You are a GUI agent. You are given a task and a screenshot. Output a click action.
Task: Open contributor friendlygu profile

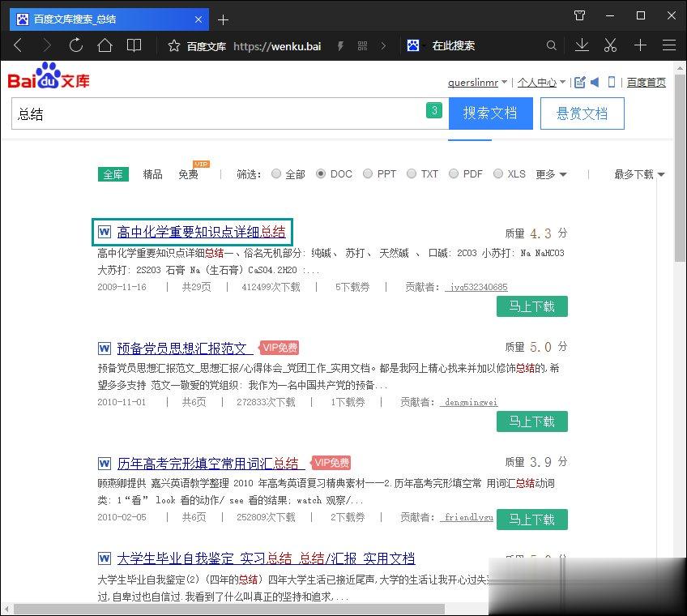467,517
